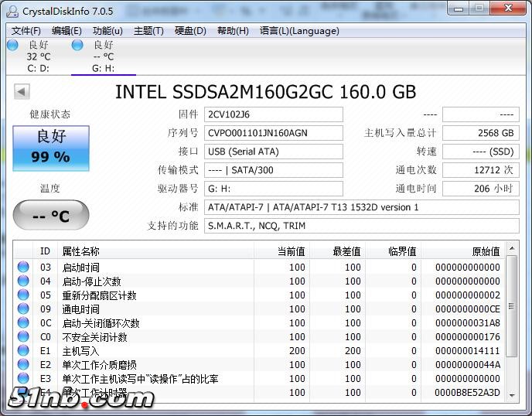Image resolution: width=532 pixels, height=416 pixels.
Task: Click the 良好 99% health status button
Action: pos(51,148)
